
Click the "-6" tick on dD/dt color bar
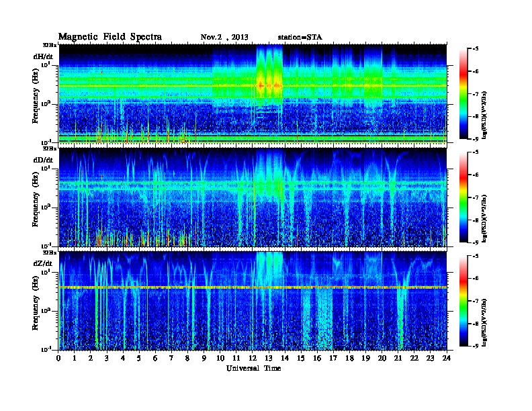(476, 175)
